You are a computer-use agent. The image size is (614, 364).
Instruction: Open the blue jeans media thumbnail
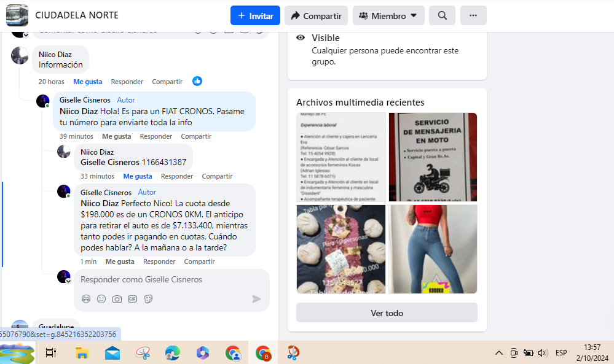click(x=433, y=249)
